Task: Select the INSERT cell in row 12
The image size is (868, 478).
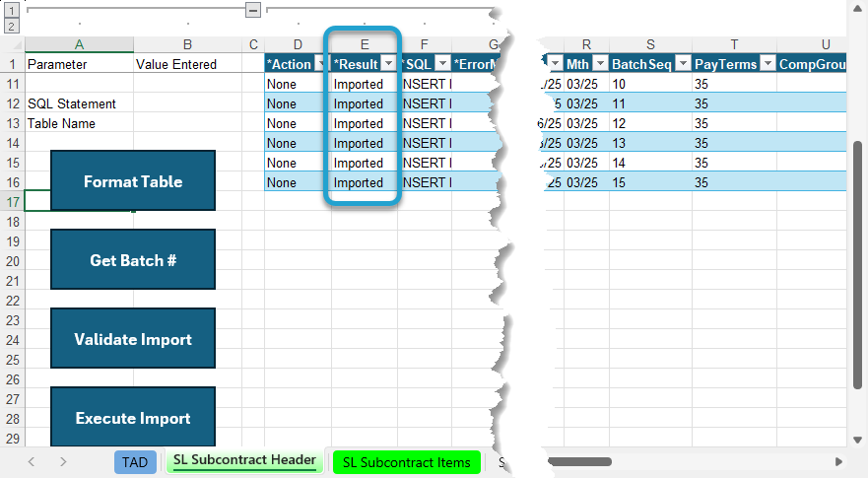Action: [x=425, y=103]
